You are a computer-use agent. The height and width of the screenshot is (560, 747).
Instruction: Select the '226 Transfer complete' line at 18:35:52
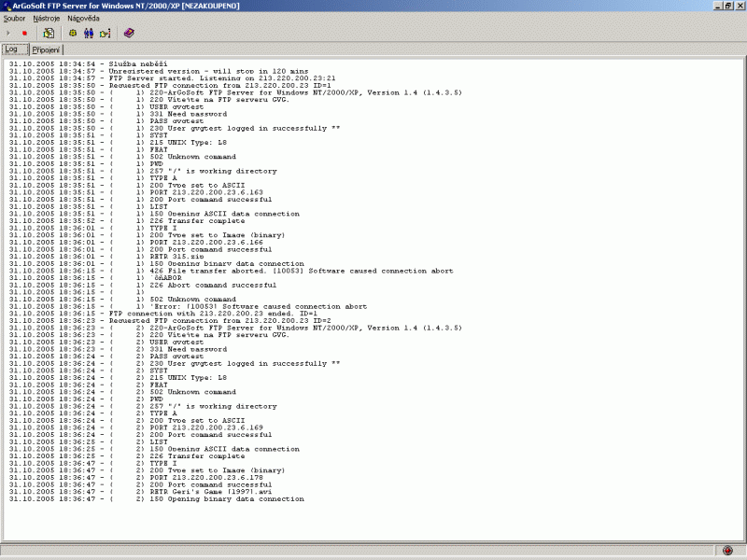[x=127, y=221]
